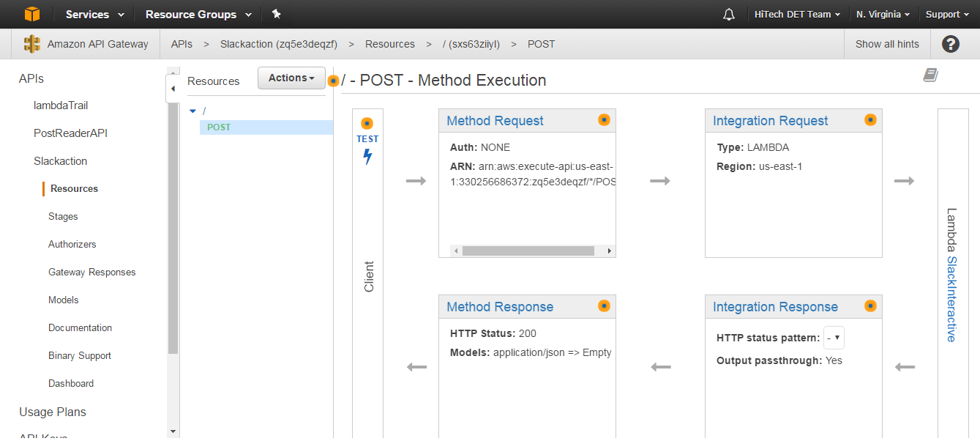980x441 pixels.
Task: Open Integration Response settings link
Action: pyautogui.click(x=776, y=307)
